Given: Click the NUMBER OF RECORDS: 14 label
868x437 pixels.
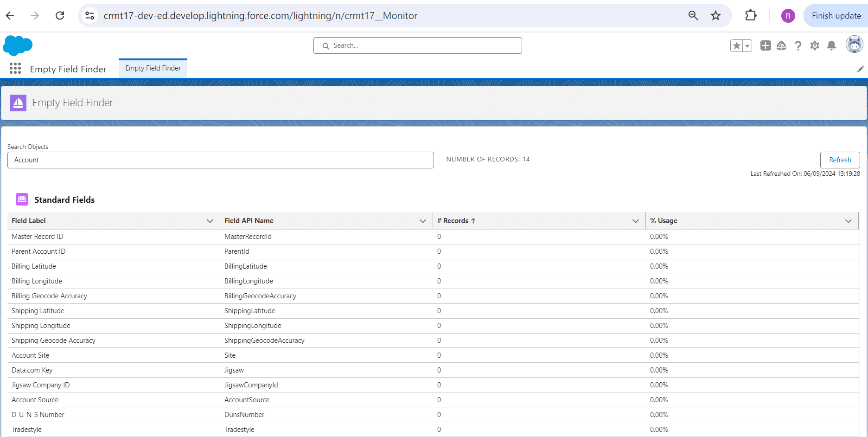Looking at the screenshot, I should click(x=488, y=159).
